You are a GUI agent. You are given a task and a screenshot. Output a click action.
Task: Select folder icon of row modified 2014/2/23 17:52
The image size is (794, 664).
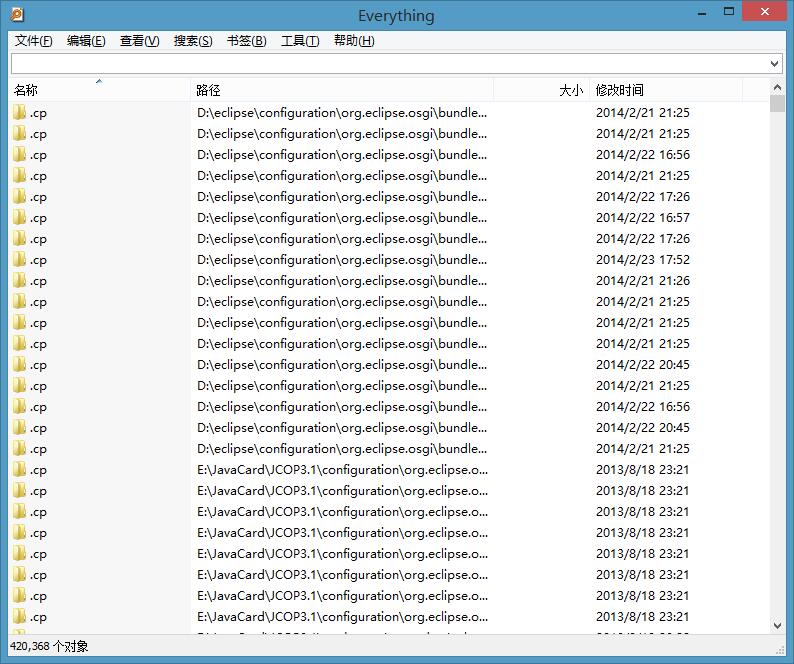click(x=19, y=259)
